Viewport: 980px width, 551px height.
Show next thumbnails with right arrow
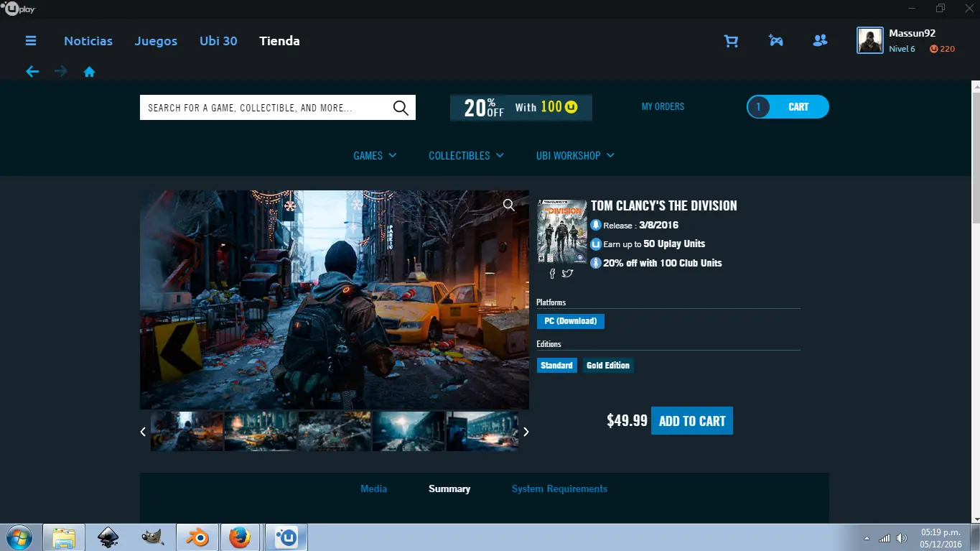coord(526,432)
